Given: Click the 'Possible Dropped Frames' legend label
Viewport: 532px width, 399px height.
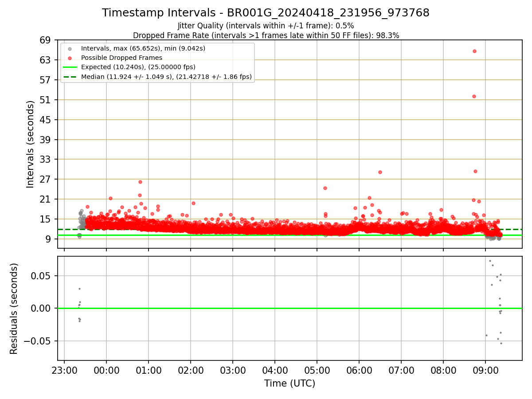Looking at the screenshot, I should 121,58.
